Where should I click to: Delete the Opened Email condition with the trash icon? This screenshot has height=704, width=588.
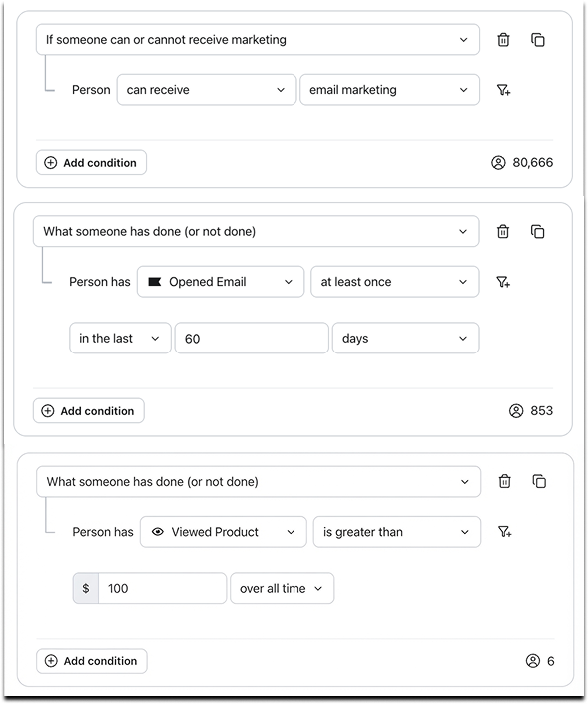pos(503,232)
